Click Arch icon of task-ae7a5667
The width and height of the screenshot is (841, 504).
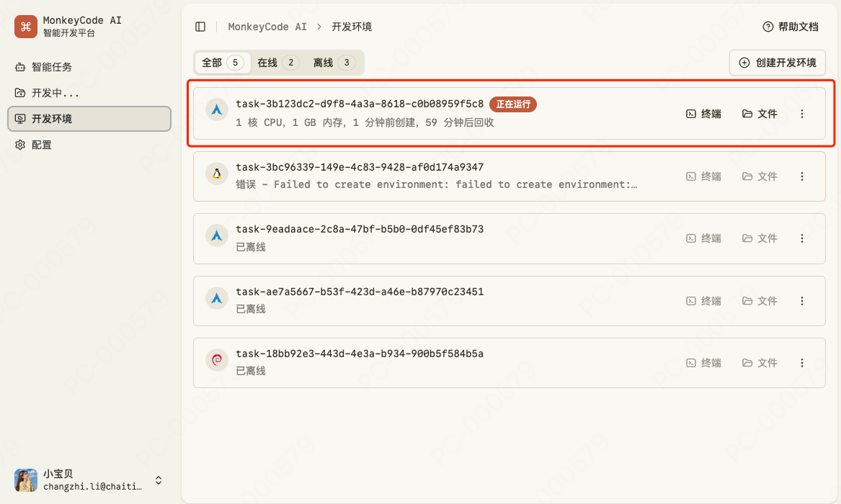(x=217, y=298)
